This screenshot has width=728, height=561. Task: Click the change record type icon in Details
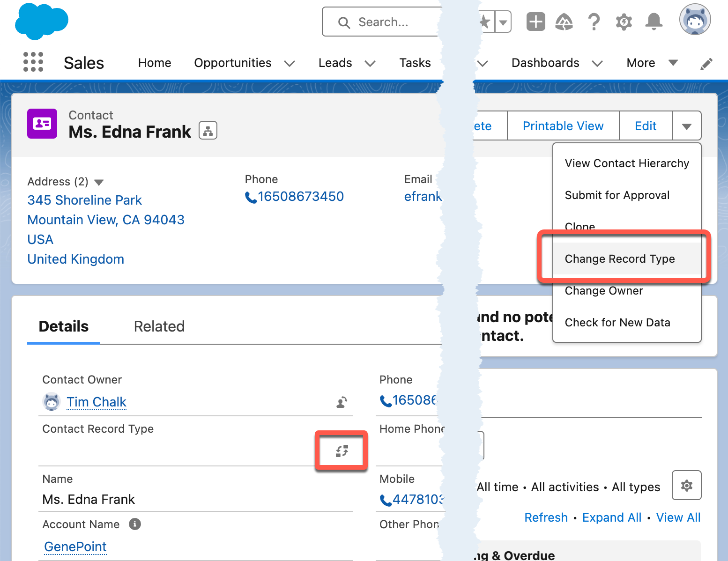tap(342, 450)
